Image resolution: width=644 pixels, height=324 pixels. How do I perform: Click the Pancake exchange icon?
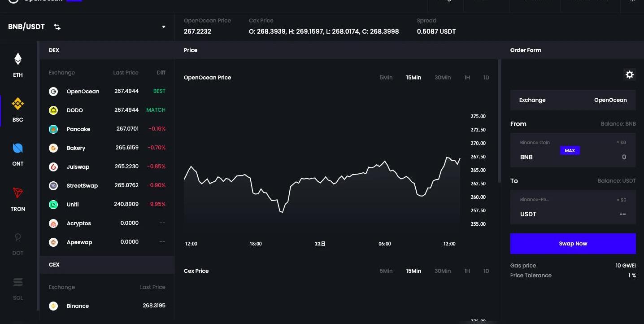[x=53, y=129]
